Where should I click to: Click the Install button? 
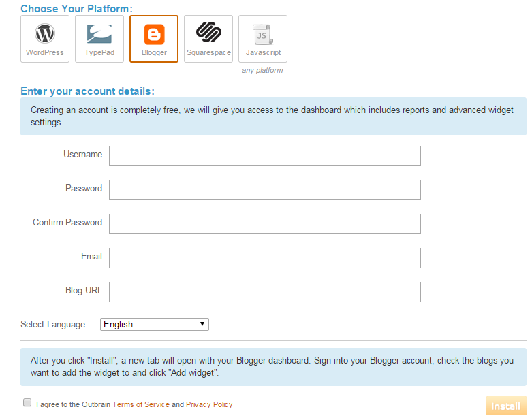(506, 406)
